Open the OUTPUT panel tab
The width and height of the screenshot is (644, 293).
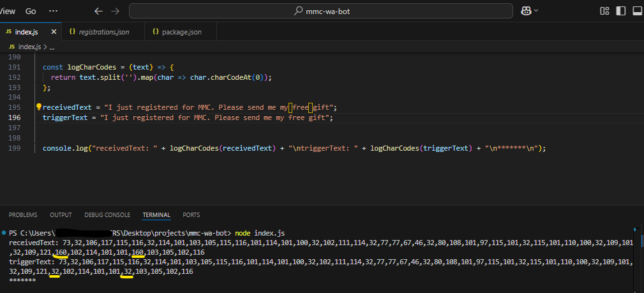pos(61,215)
